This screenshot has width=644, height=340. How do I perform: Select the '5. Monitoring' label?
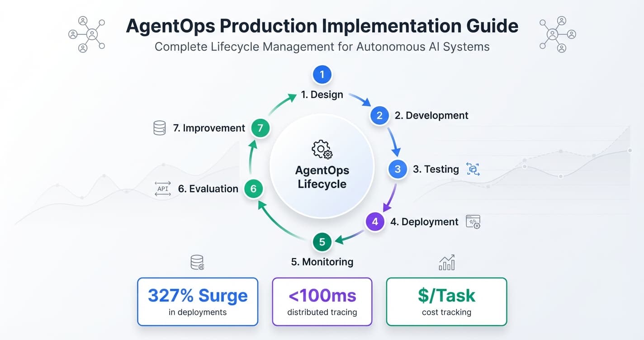pos(322,261)
